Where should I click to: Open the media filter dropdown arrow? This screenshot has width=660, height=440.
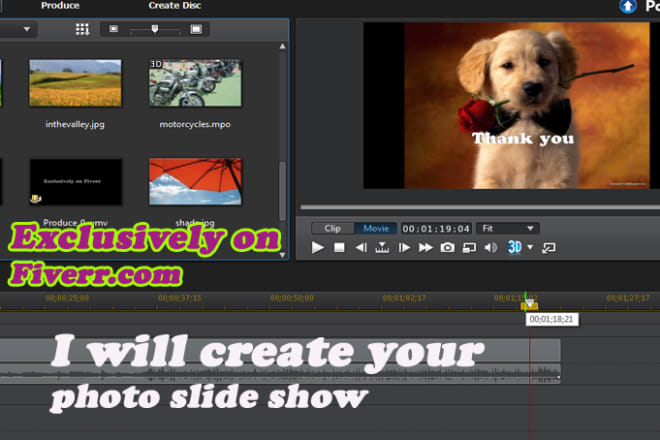pos(27,29)
